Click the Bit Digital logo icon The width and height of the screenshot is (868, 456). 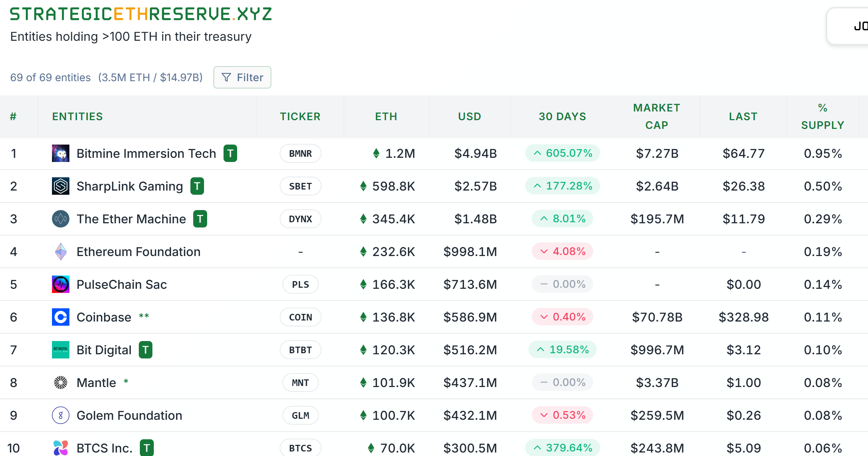61,350
